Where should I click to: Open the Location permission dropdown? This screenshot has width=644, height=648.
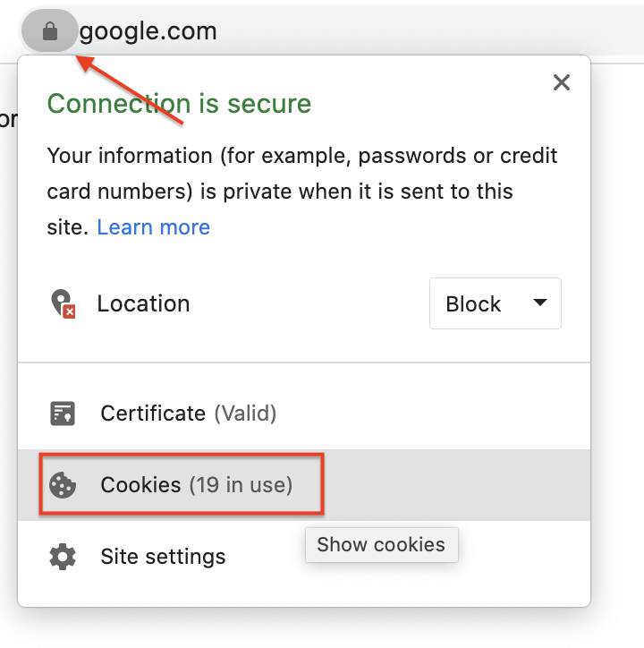(x=495, y=303)
